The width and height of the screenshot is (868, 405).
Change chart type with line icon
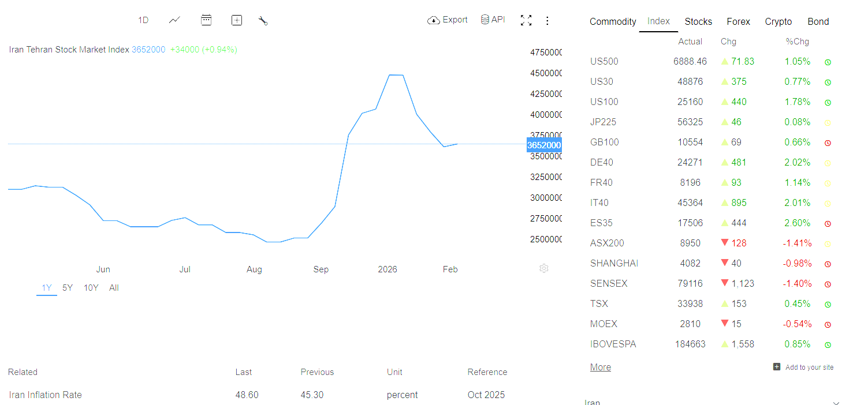pyautogui.click(x=174, y=20)
